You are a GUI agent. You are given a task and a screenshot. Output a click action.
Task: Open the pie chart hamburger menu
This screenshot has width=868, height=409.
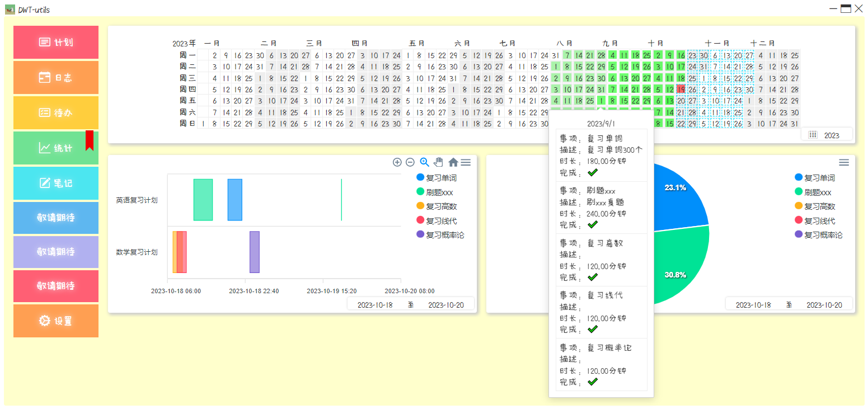point(844,162)
